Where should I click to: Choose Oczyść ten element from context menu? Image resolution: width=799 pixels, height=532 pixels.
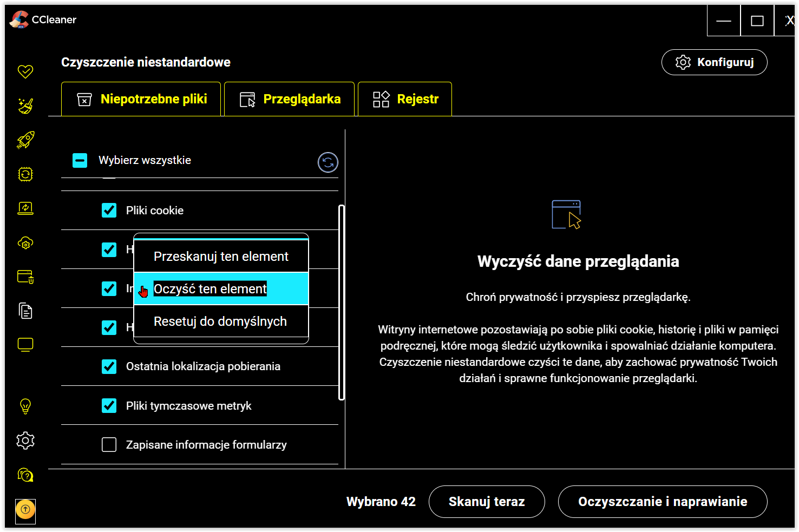point(221,289)
